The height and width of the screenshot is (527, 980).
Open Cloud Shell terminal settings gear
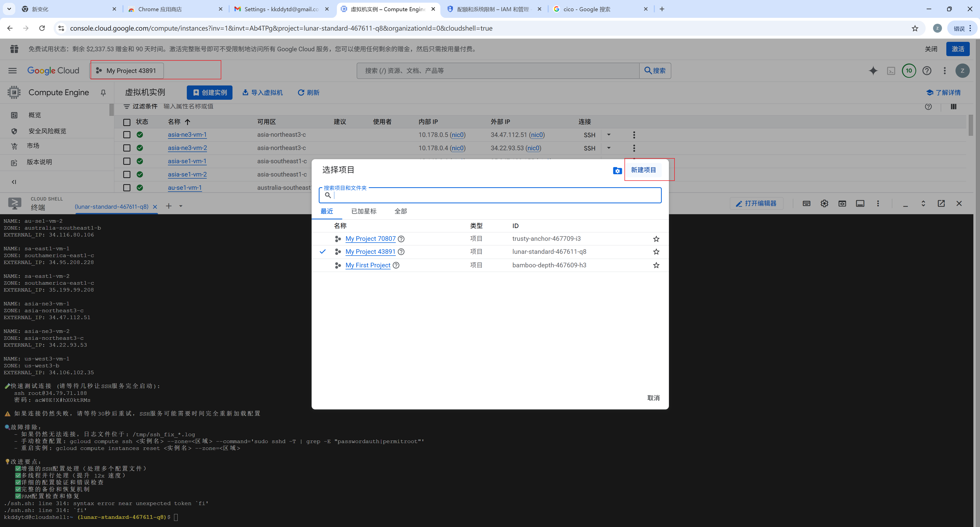coord(824,204)
